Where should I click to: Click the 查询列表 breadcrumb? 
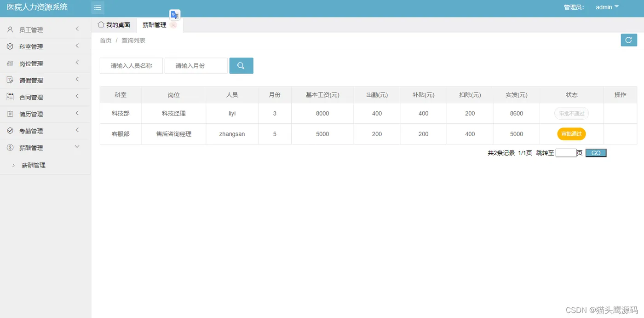133,40
